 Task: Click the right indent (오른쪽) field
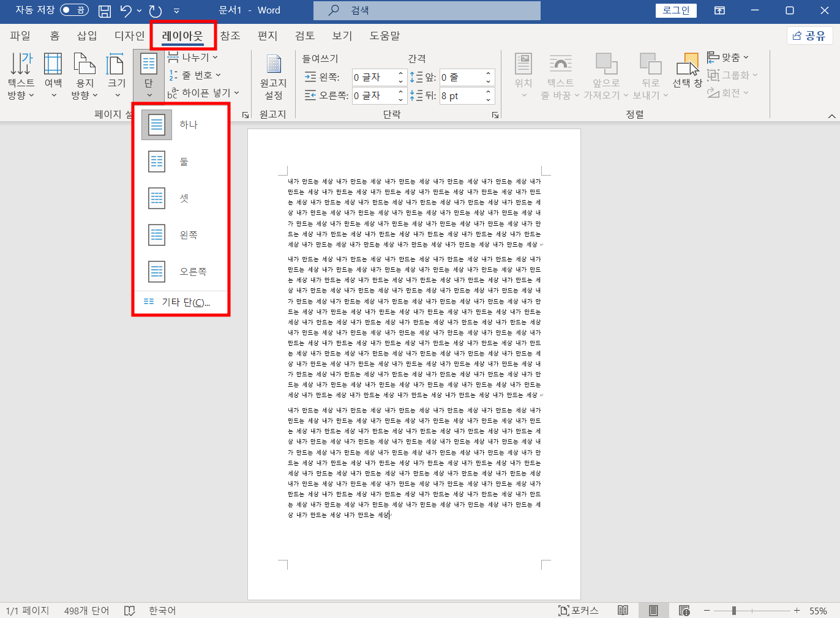pos(373,96)
